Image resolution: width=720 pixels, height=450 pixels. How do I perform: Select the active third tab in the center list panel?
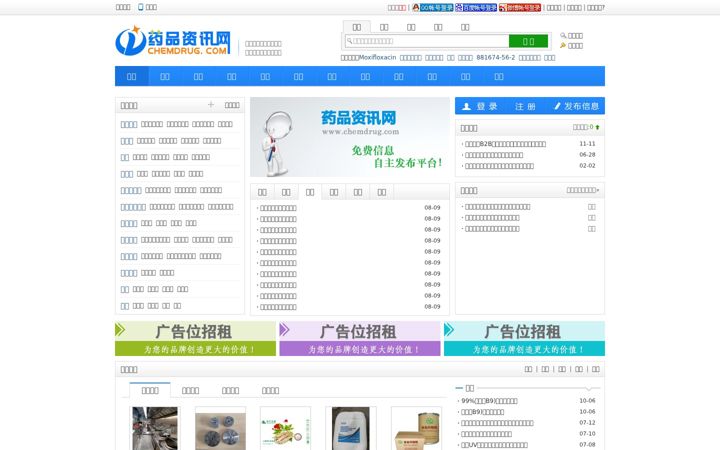(x=310, y=192)
